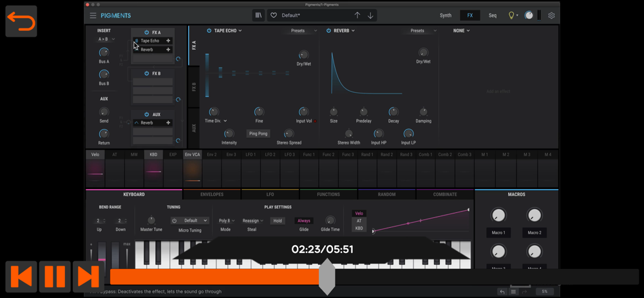This screenshot has height=298, width=644.
Task: Toggle FX B bus power button
Action: (x=147, y=74)
